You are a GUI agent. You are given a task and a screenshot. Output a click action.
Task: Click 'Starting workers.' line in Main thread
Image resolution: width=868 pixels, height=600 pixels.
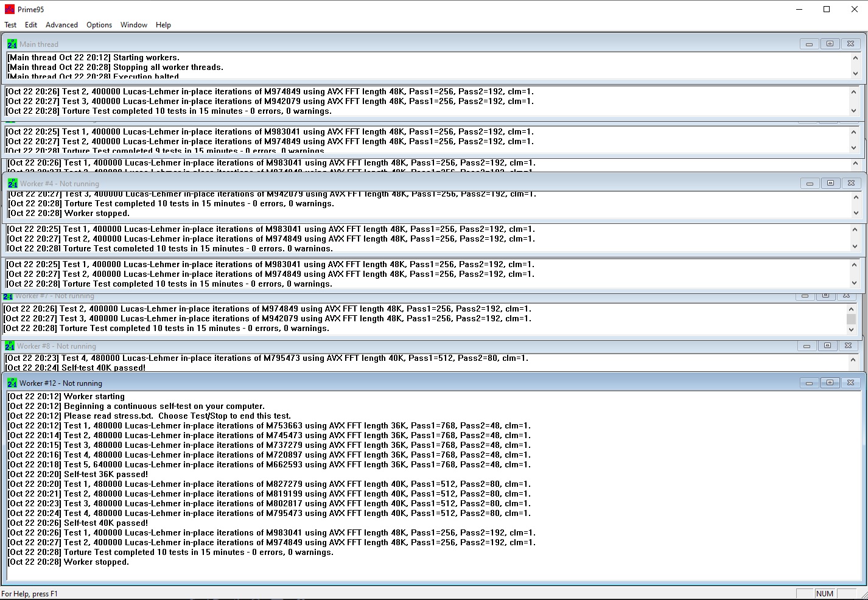[93, 57]
